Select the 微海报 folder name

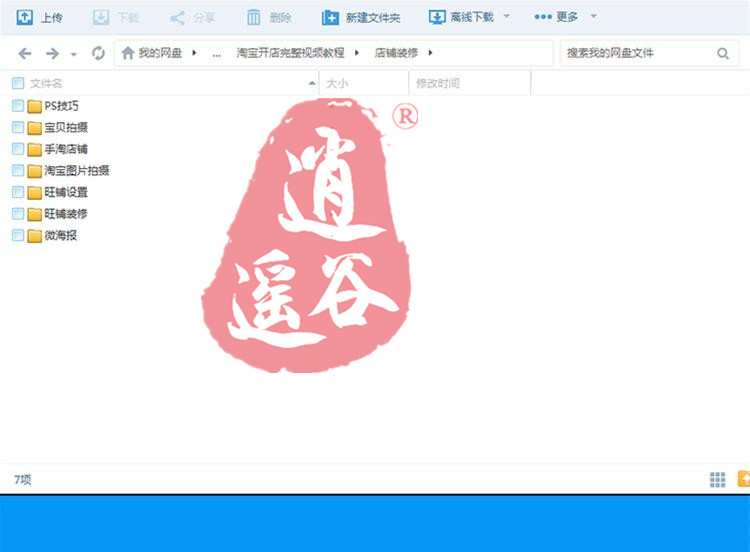[61, 235]
